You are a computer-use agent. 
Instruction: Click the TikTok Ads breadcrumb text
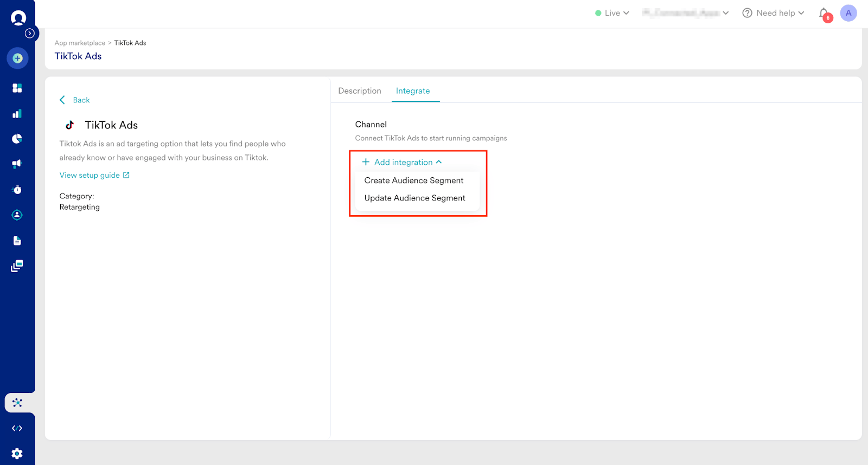click(130, 43)
